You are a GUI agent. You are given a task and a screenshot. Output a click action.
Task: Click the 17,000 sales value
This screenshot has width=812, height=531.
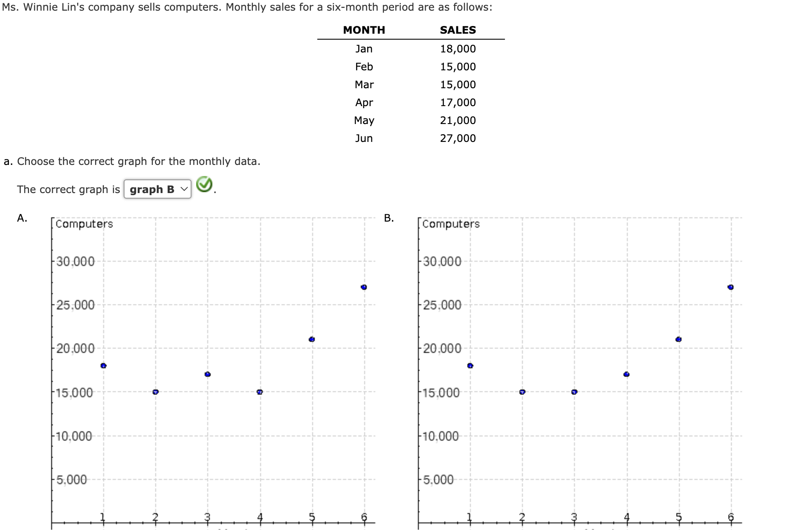[458, 102]
